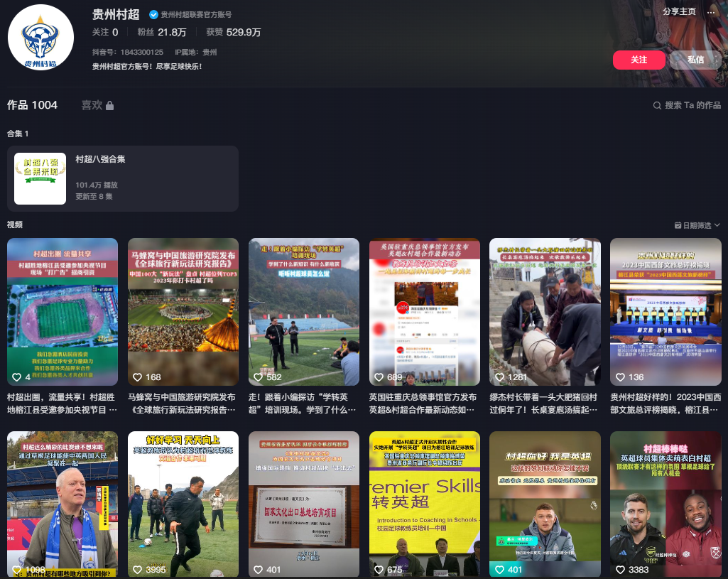Switch to the 喜欢 tab
This screenshot has height=579, width=728.
(92, 105)
